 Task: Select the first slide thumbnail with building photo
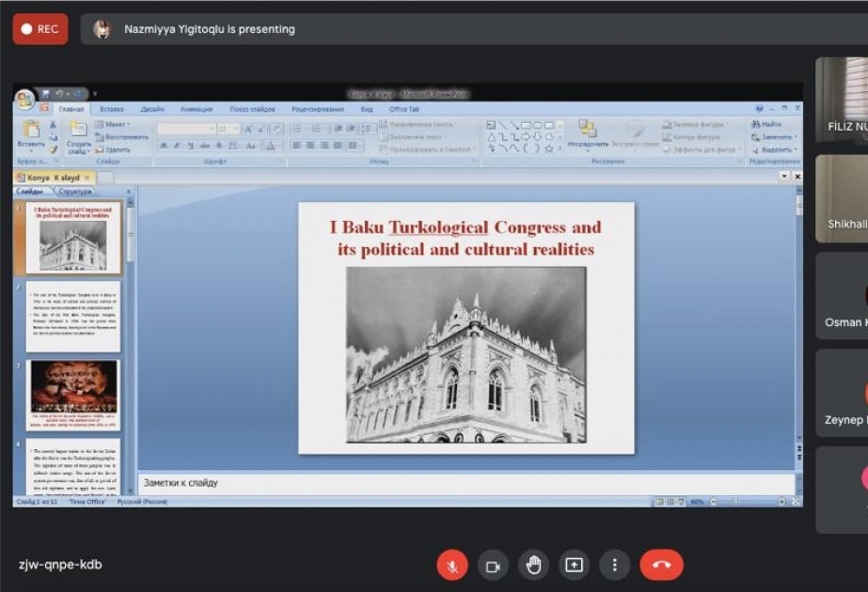[73, 238]
